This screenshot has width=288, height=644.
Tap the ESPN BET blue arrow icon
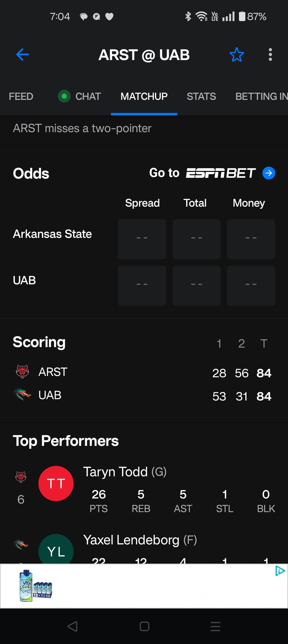269,173
